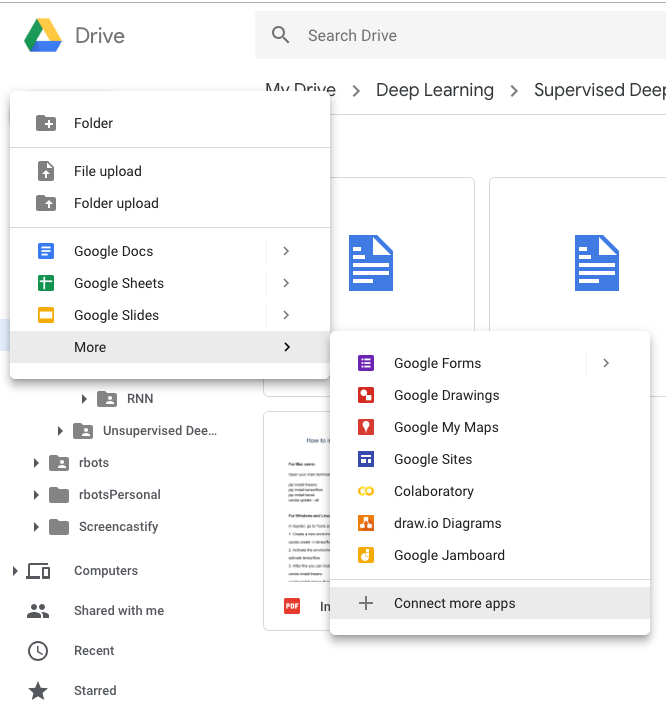
Task: Open the Google Slides submenu arrow
Action: click(286, 315)
